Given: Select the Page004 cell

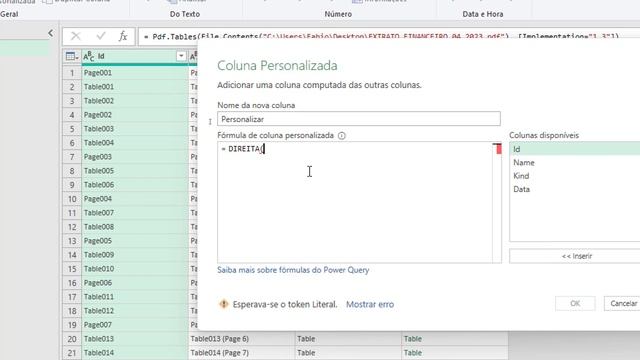Looking at the screenshot, I should [135, 199].
